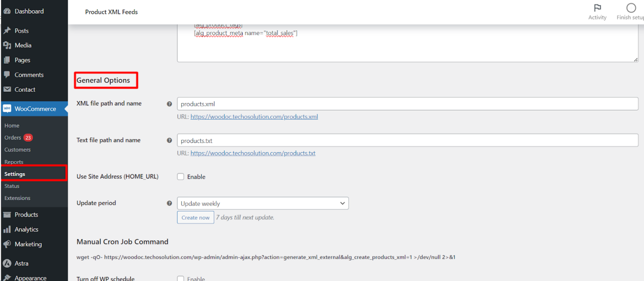Image resolution: width=644 pixels, height=281 pixels.
Task: Click the Marketing megaphone icon
Action: coord(8,244)
